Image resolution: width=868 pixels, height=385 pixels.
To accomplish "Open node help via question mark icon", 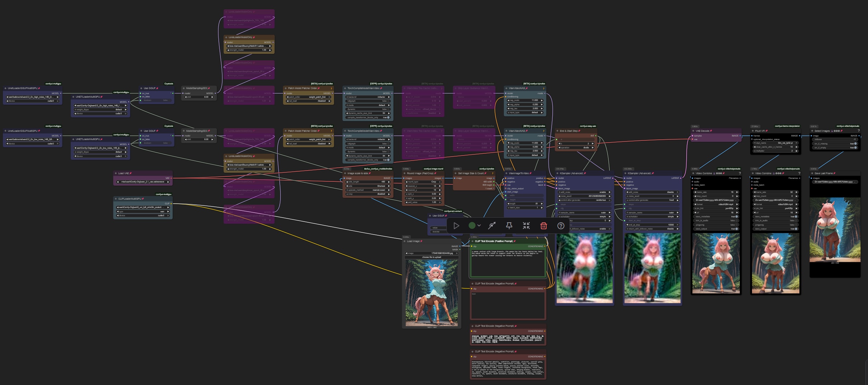I will [x=561, y=226].
